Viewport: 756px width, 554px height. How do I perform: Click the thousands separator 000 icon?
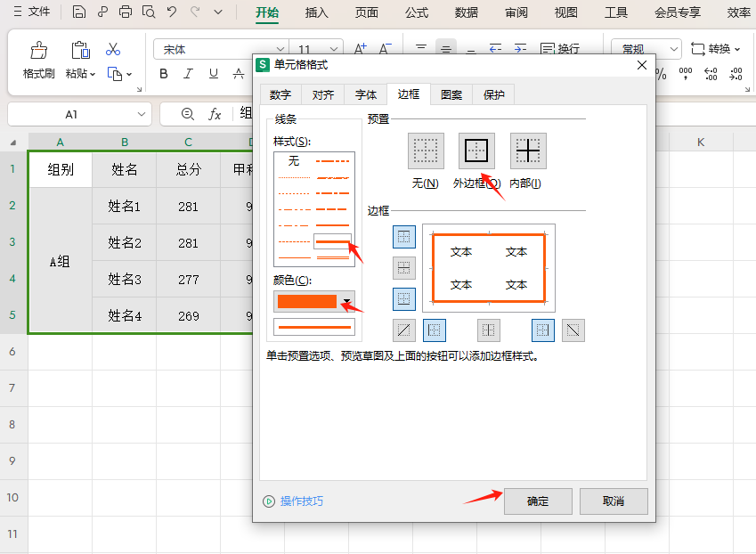point(685,73)
